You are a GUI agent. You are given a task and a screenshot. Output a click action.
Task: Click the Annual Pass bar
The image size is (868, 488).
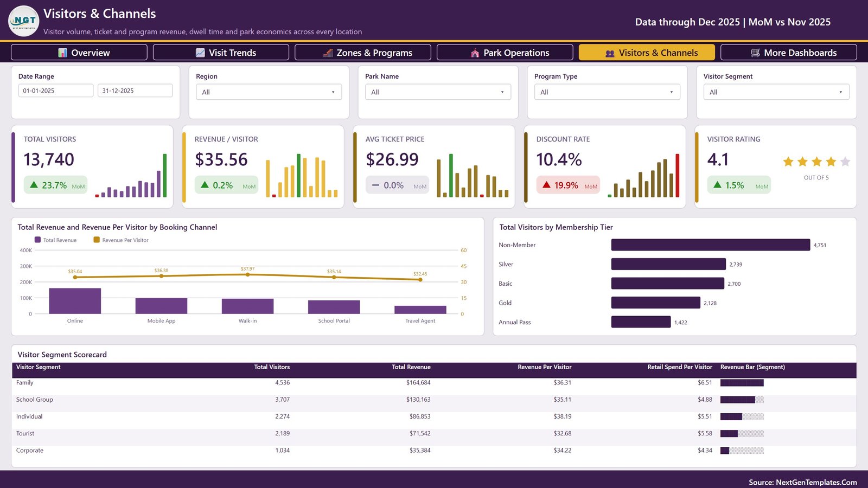pyautogui.click(x=641, y=322)
